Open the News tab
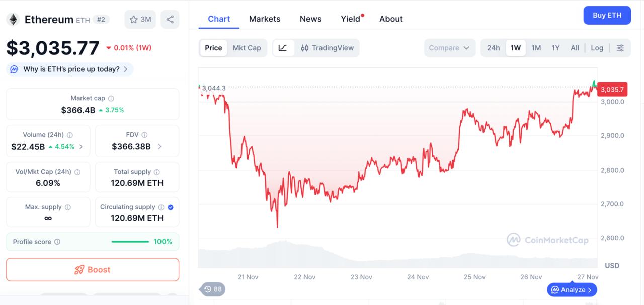Image resolution: width=644 pixels, height=305 pixels. point(310,19)
